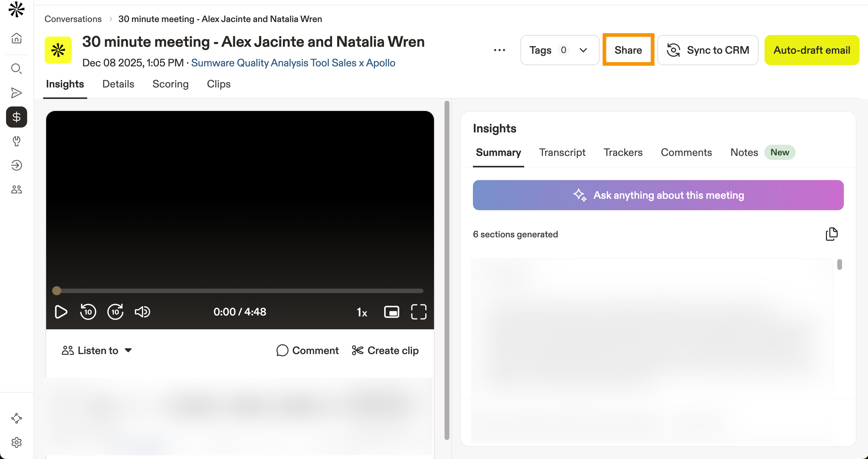Open the people icon in sidebar
The image size is (868, 459).
[x=16, y=189]
